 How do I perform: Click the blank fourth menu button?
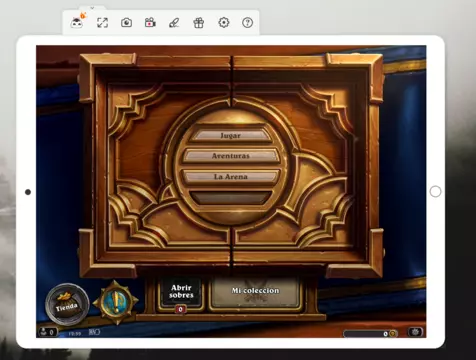(231, 197)
